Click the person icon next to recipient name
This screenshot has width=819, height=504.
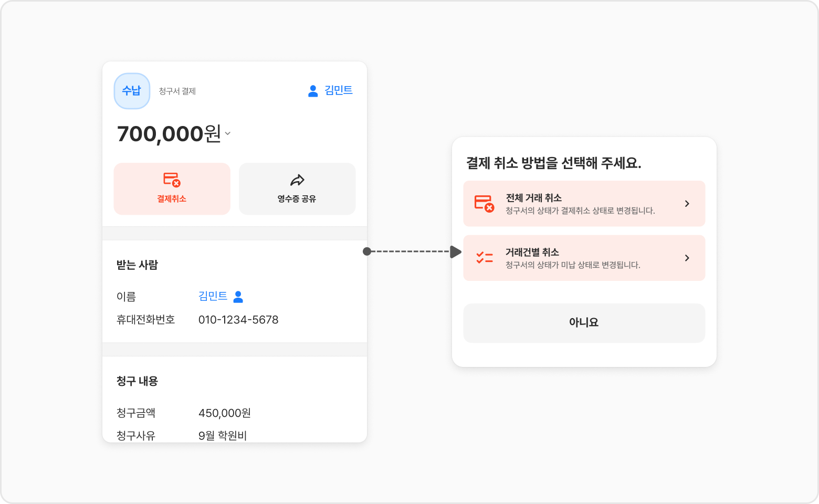pos(238,297)
